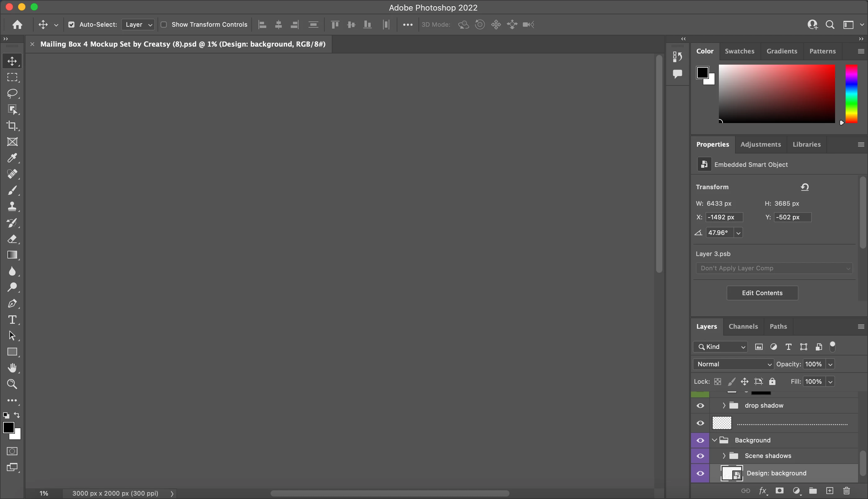The height and width of the screenshot is (499, 868).
Task: Choose the Horizontal Type tool
Action: [x=12, y=319]
